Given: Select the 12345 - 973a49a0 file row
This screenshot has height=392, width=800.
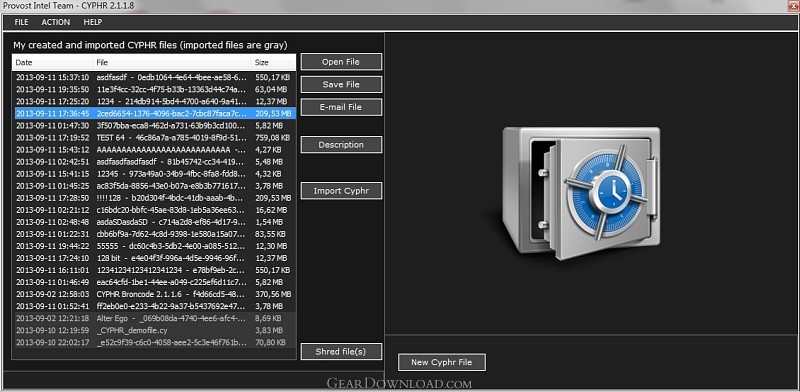Looking at the screenshot, I should [154, 174].
